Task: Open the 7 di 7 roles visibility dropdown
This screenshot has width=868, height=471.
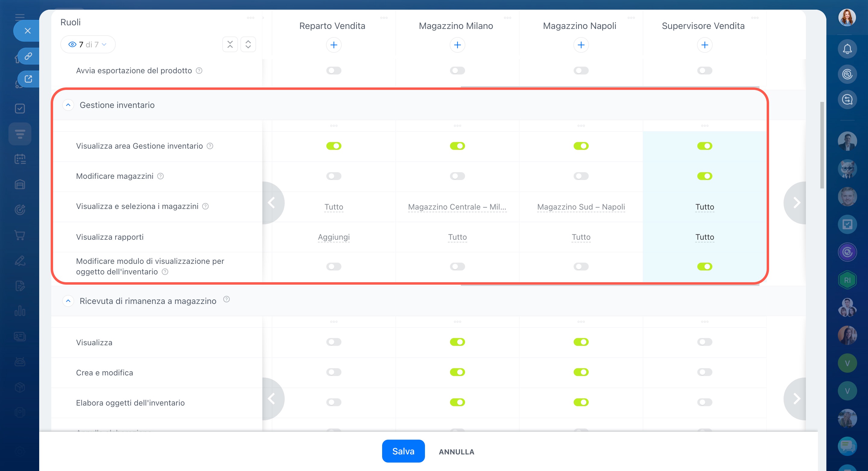Action: tap(87, 44)
